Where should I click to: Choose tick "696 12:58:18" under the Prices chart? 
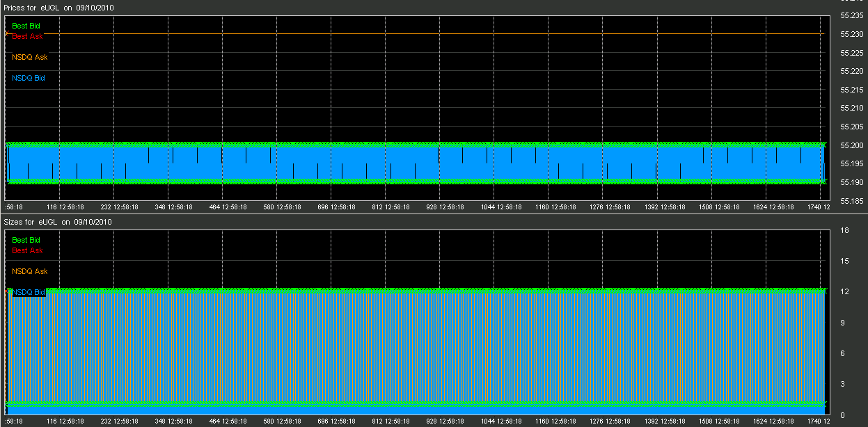337,207
